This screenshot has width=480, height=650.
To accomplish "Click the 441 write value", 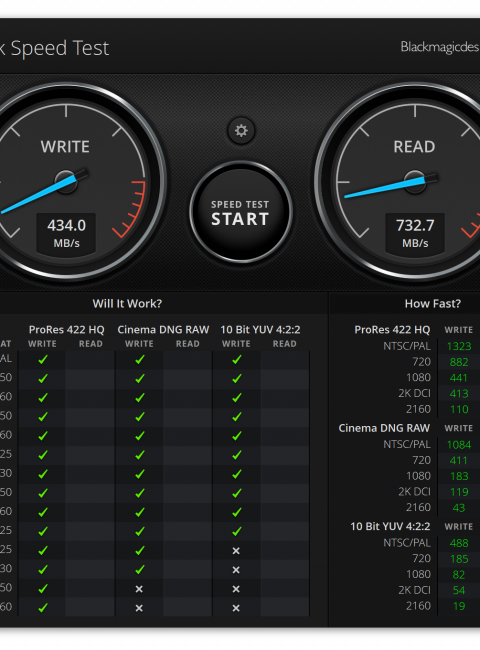I will tap(459, 378).
